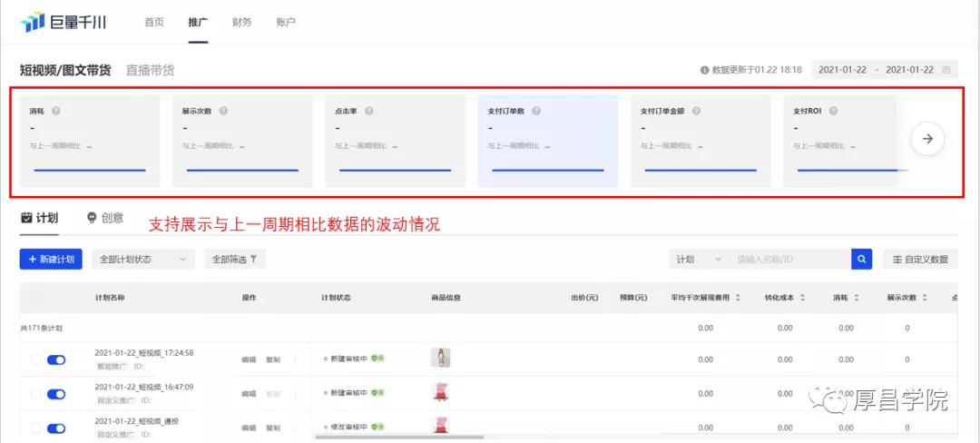Screen dimensions: 980x443
Task: Switch to 直播带货 tab
Action: (150, 70)
